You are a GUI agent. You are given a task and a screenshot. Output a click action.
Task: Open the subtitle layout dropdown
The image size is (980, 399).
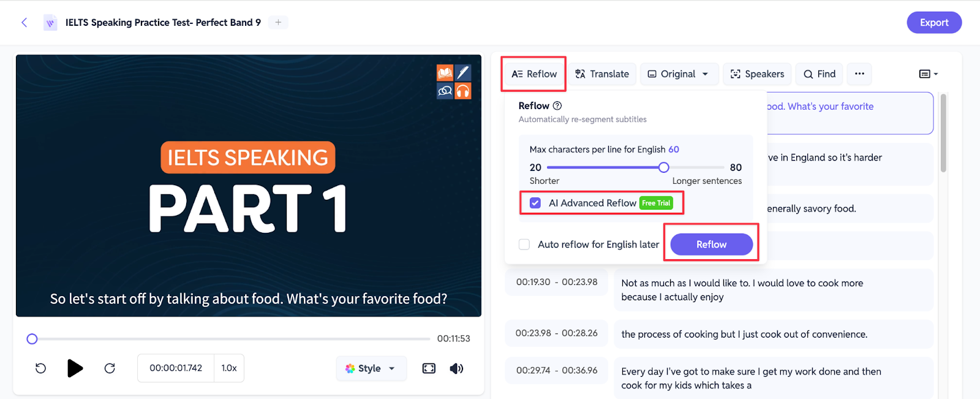tap(929, 74)
